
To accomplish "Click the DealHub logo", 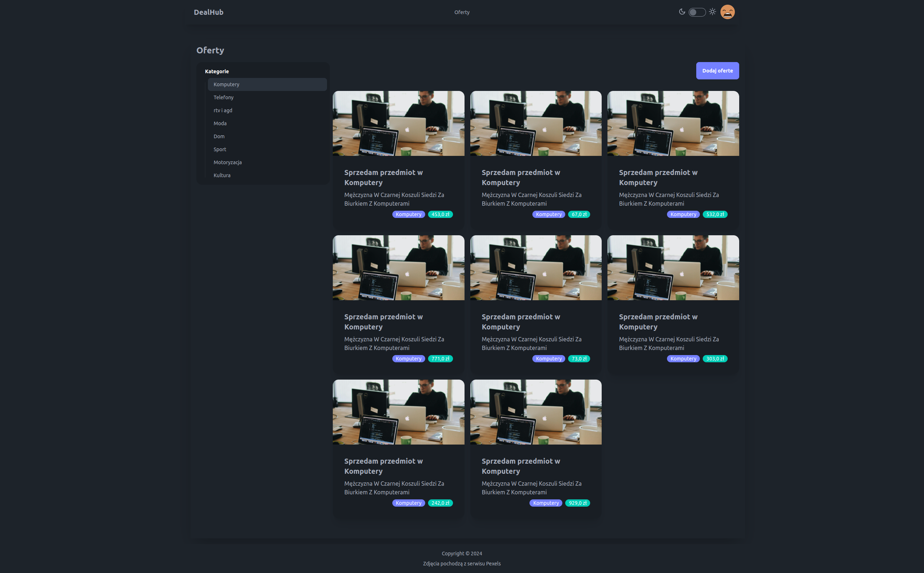I will point(209,12).
